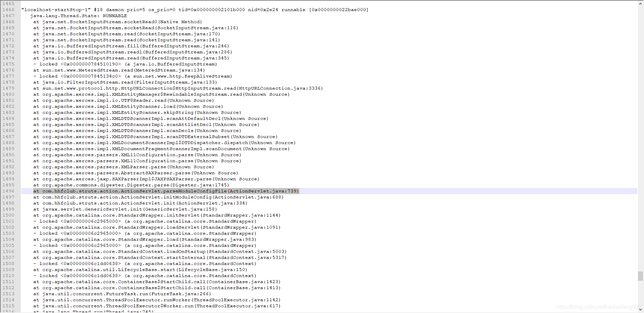Click line number 1515 in gutter

9,306
